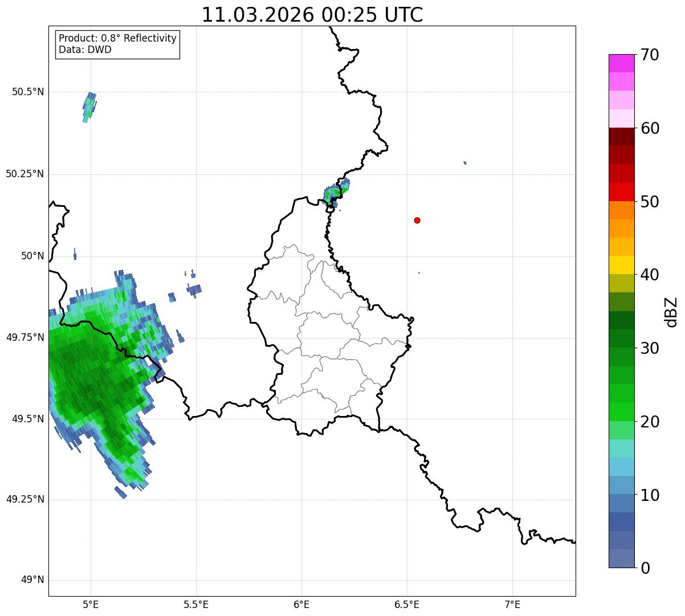Click the bright red colorbar swatch above 50
The height and width of the screenshot is (616, 685).
(x=621, y=192)
